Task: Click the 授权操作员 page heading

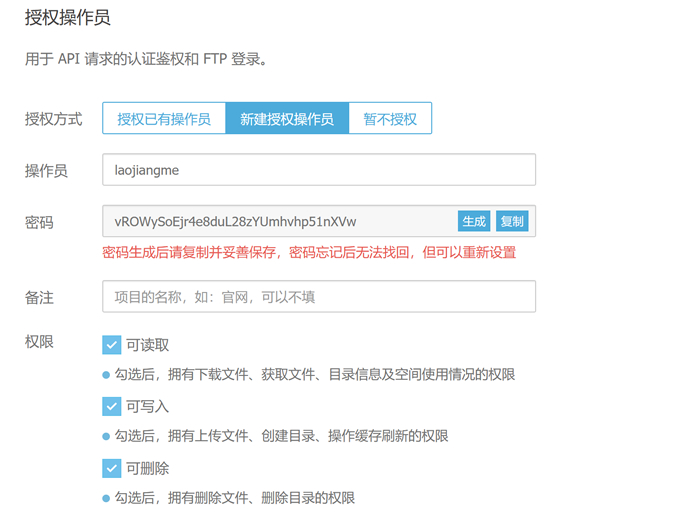Action: 67,18
